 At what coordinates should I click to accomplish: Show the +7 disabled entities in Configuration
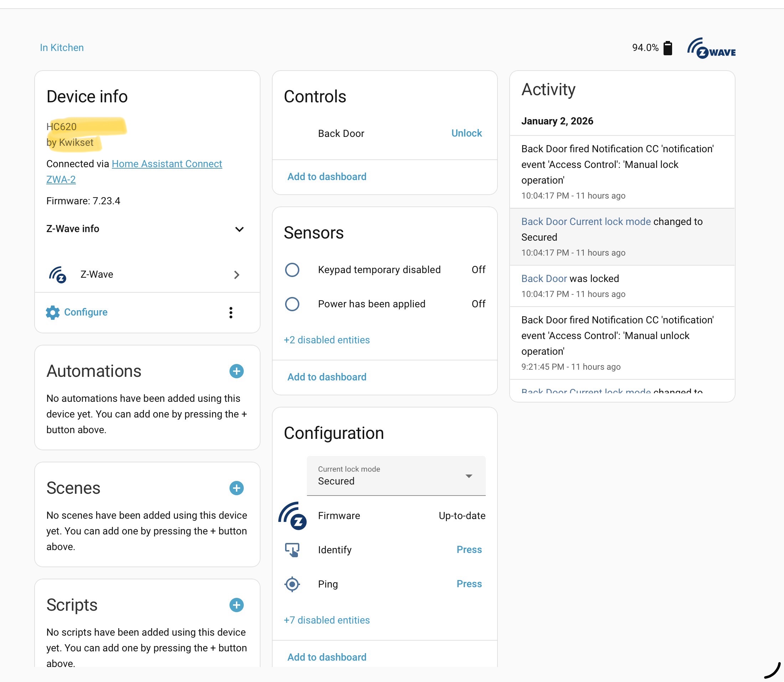pyautogui.click(x=327, y=620)
